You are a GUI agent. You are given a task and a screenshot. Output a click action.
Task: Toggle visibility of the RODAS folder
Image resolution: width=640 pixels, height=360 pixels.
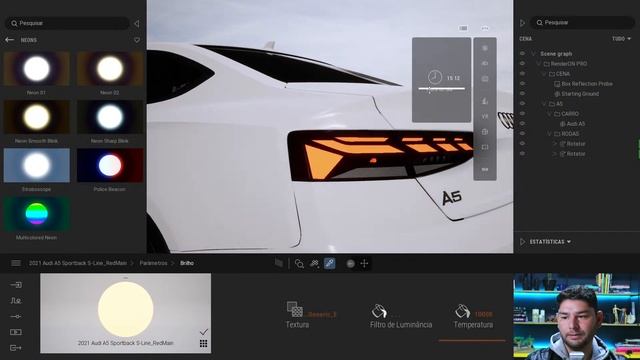pyautogui.click(x=522, y=133)
